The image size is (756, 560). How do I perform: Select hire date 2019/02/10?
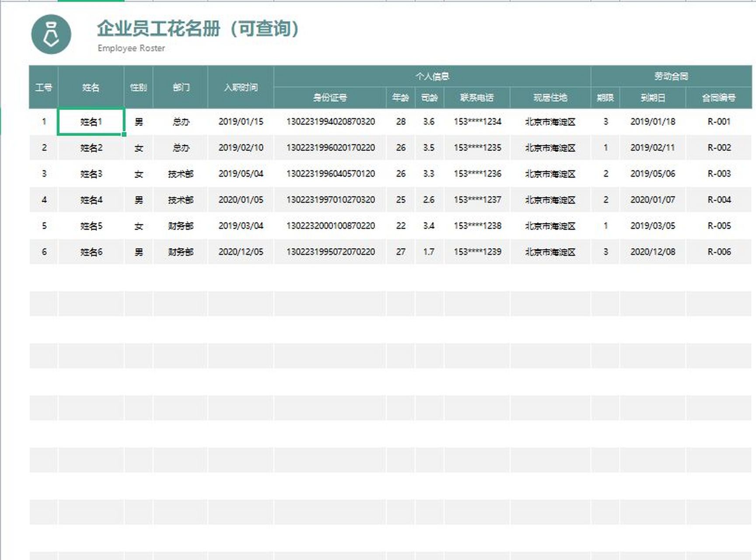241,148
